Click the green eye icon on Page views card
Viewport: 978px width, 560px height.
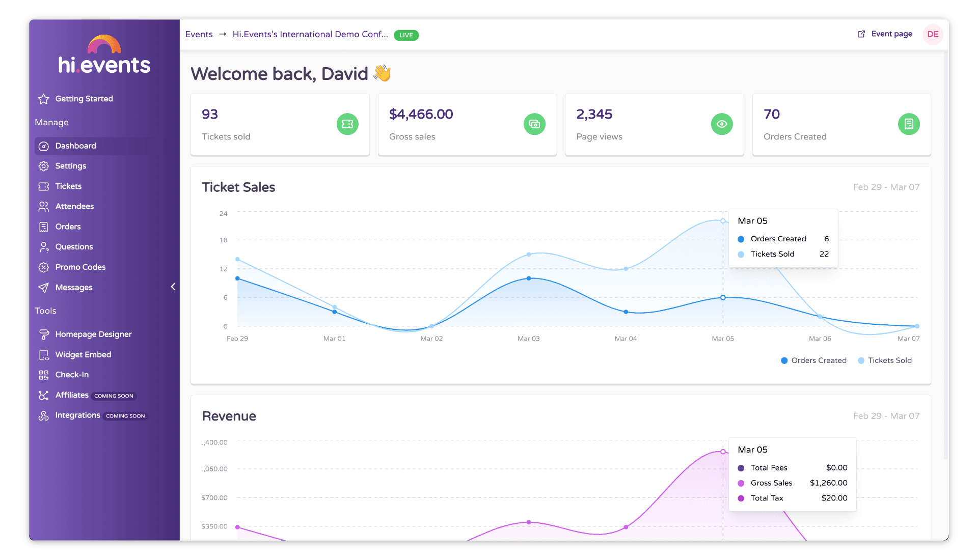click(x=722, y=124)
